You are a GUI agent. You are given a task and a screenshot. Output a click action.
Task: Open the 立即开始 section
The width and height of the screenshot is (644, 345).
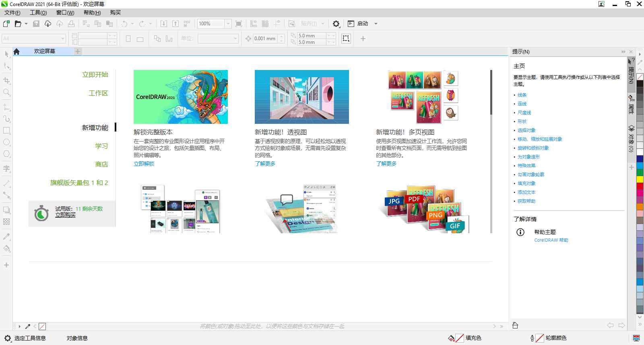coord(95,74)
